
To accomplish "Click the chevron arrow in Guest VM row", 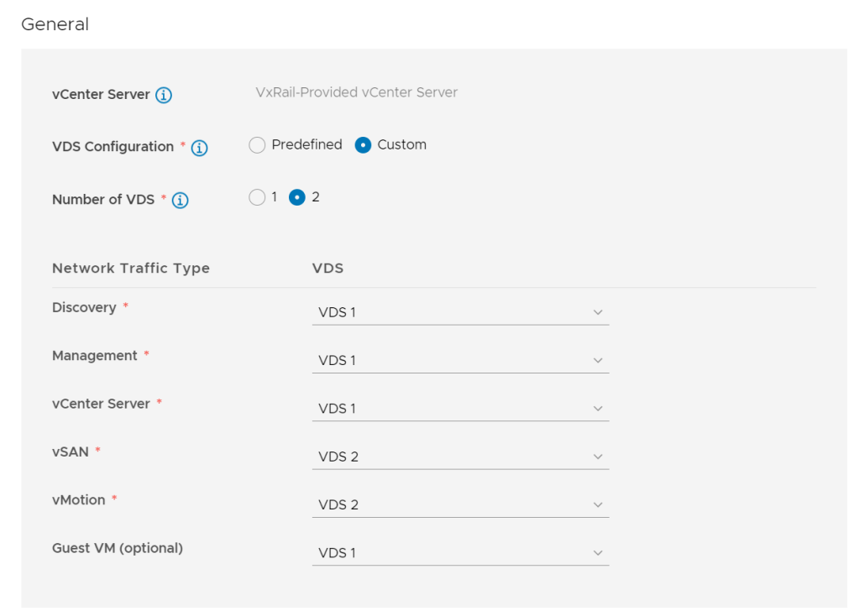I will click(598, 553).
